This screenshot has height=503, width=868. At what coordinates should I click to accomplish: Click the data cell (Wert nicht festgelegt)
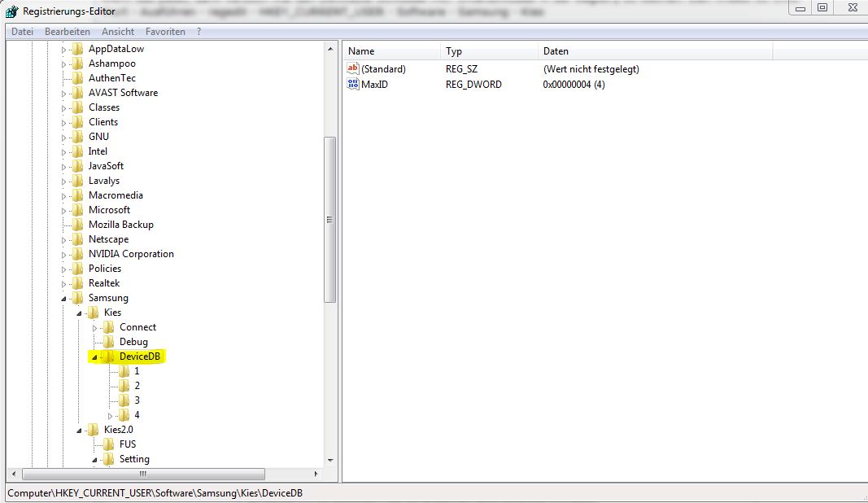click(x=591, y=69)
